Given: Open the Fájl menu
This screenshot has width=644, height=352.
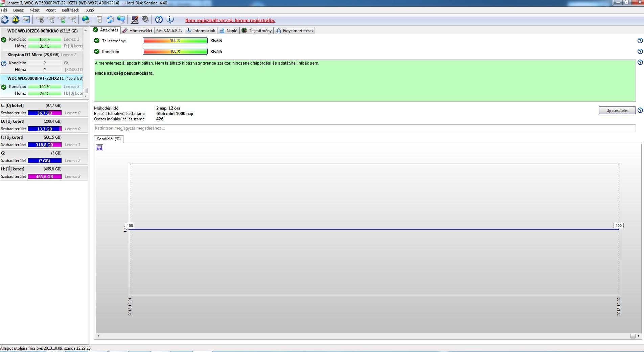Looking at the screenshot, I should (x=4, y=10).
